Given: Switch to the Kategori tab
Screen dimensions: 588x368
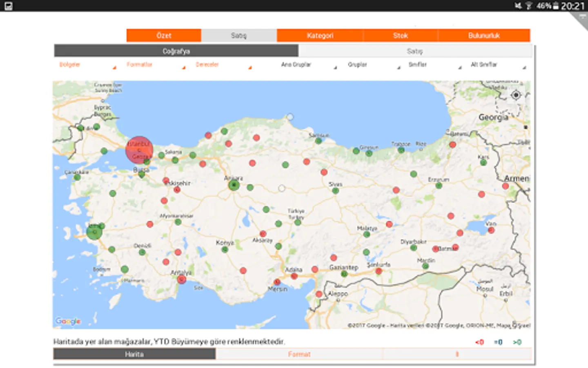Looking at the screenshot, I should tap(320, 36).
